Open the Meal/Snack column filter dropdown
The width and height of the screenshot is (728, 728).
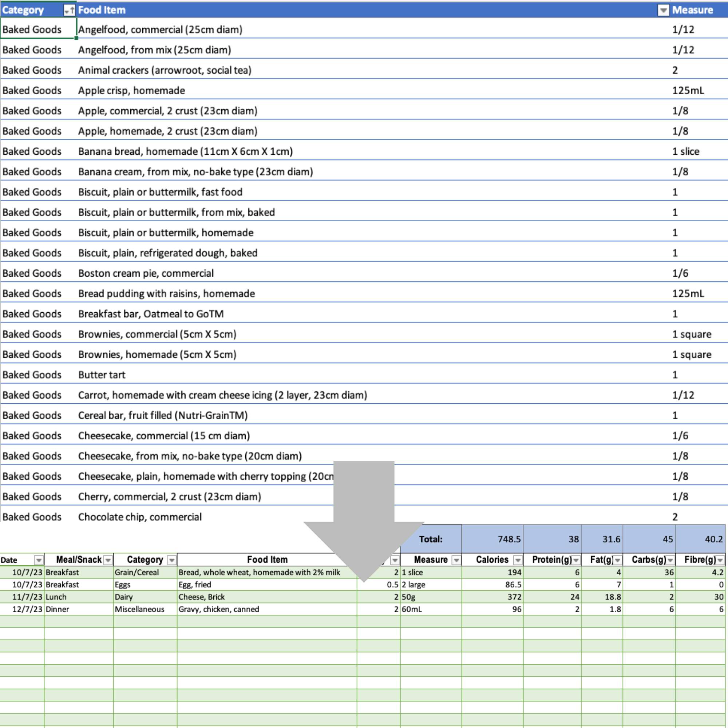pos(108,560)
